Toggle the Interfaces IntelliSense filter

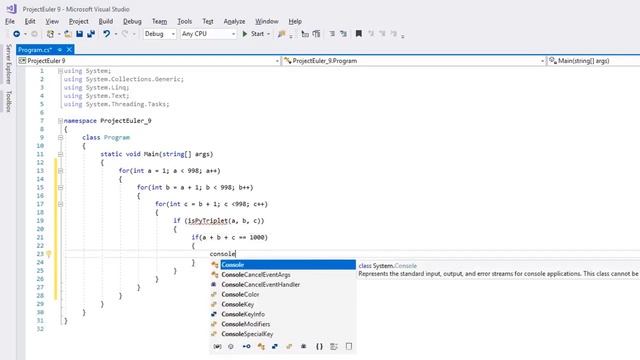(247, 346)
